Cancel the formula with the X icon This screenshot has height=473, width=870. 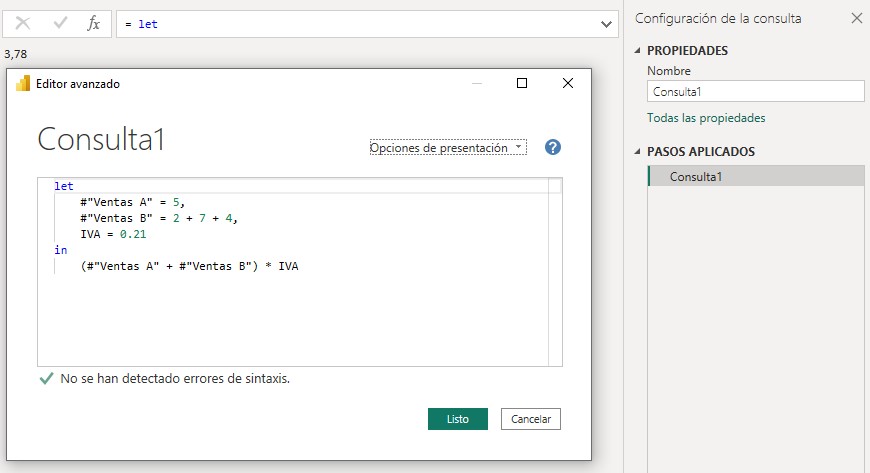[23, 23]
